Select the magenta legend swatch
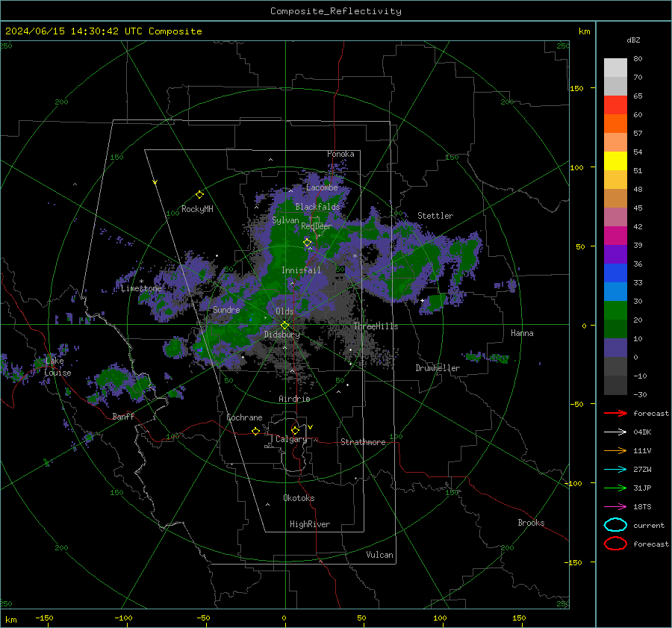 [615, 236]
